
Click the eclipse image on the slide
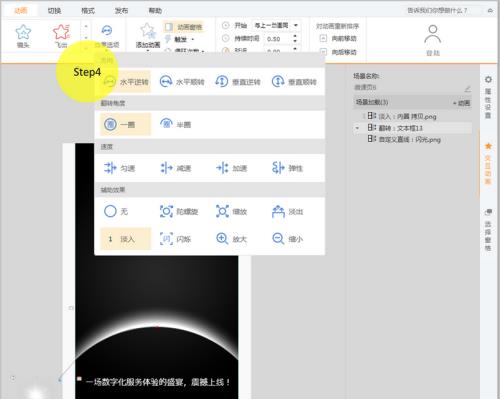click(157, 337)
